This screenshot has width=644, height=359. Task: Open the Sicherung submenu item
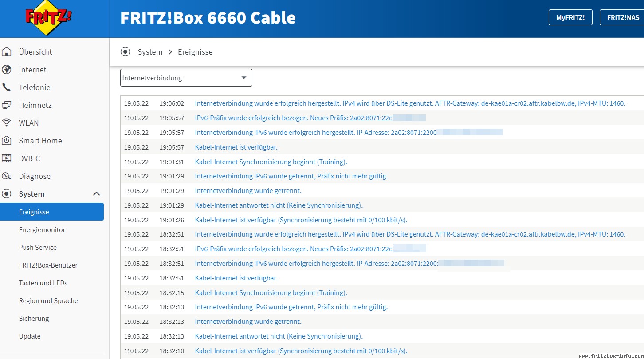pos(34,318)
